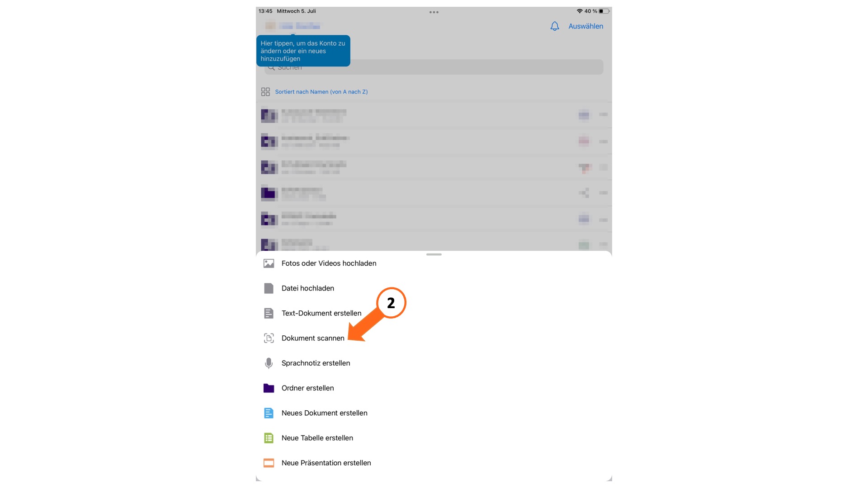Tap the orange presentation icon

[269, 463]
